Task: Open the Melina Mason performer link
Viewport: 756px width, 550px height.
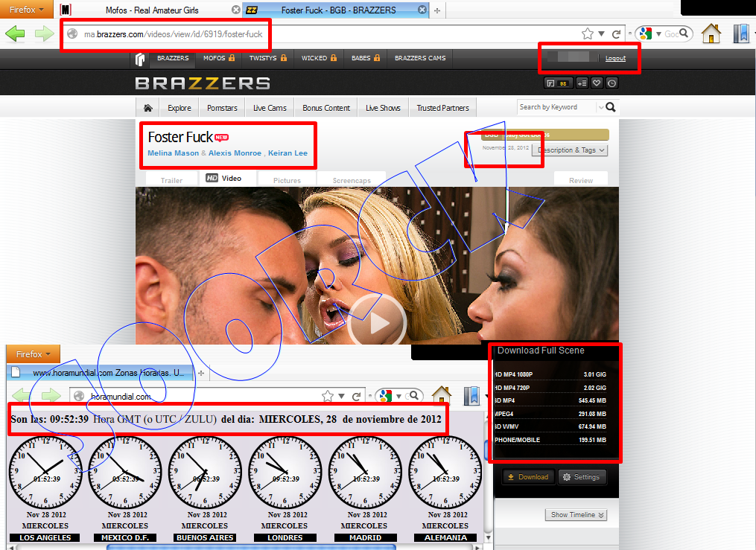Action: (x=173, y=153)
